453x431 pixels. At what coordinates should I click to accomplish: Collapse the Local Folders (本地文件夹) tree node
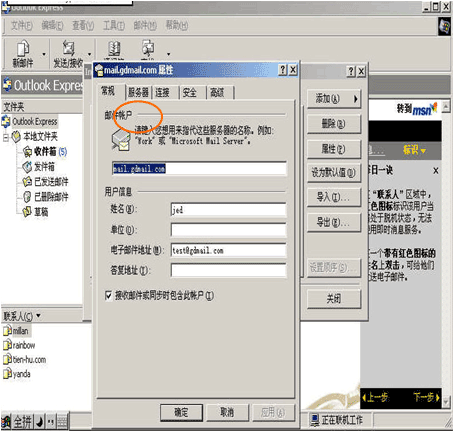[x=6, y=137]
